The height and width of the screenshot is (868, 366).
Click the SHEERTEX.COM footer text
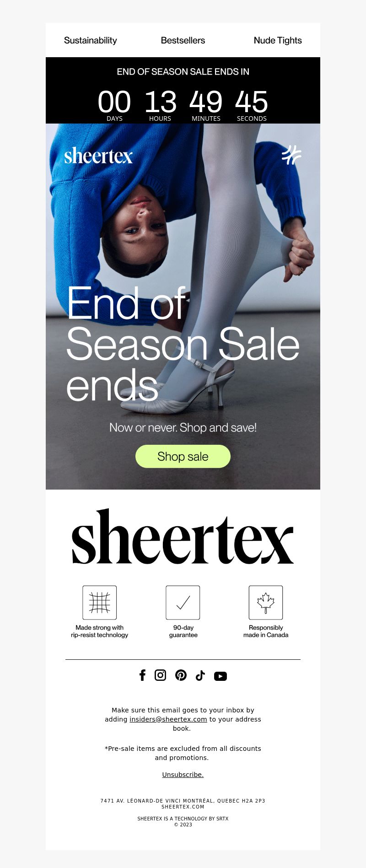coord(183,807)
